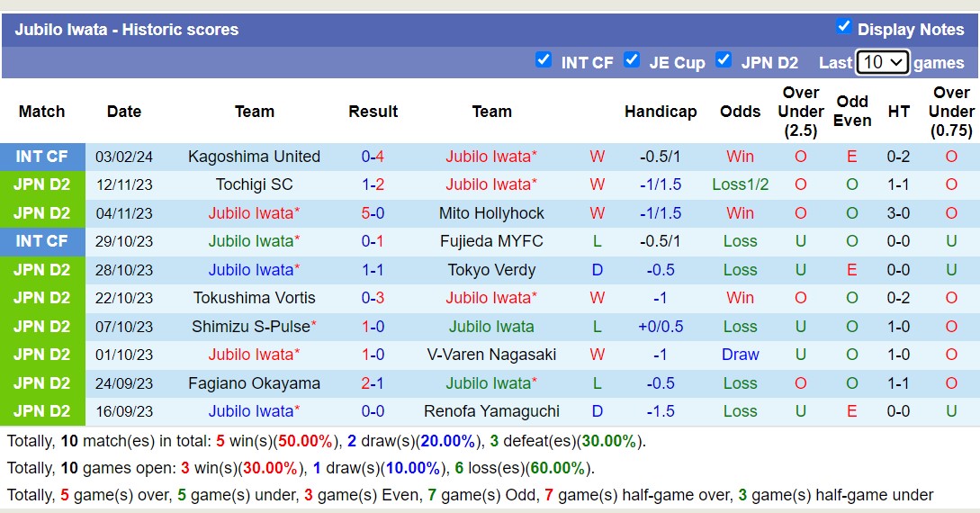Image resolution: width=980 pixels, height=513 pixels.
Task: Click the Tochigi SC team name
Action: click(x=254, y=184)
